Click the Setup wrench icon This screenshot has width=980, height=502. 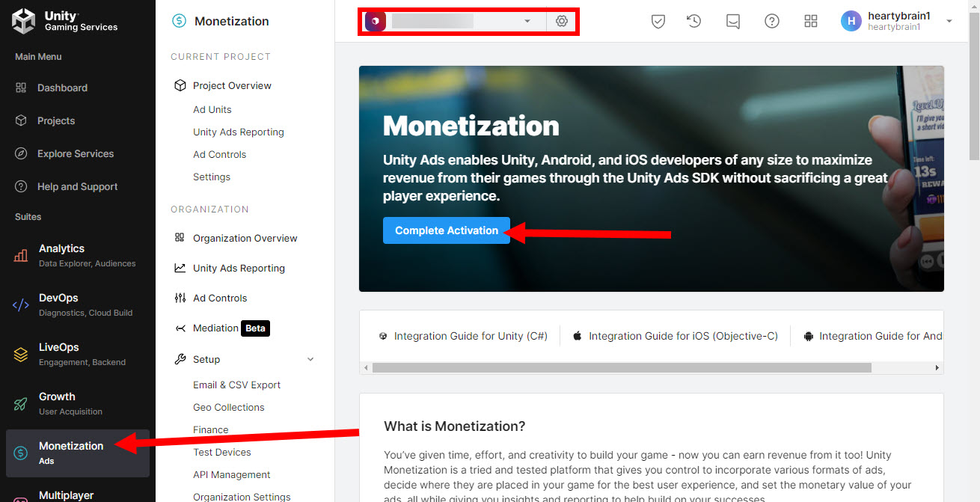coord(180,359)
